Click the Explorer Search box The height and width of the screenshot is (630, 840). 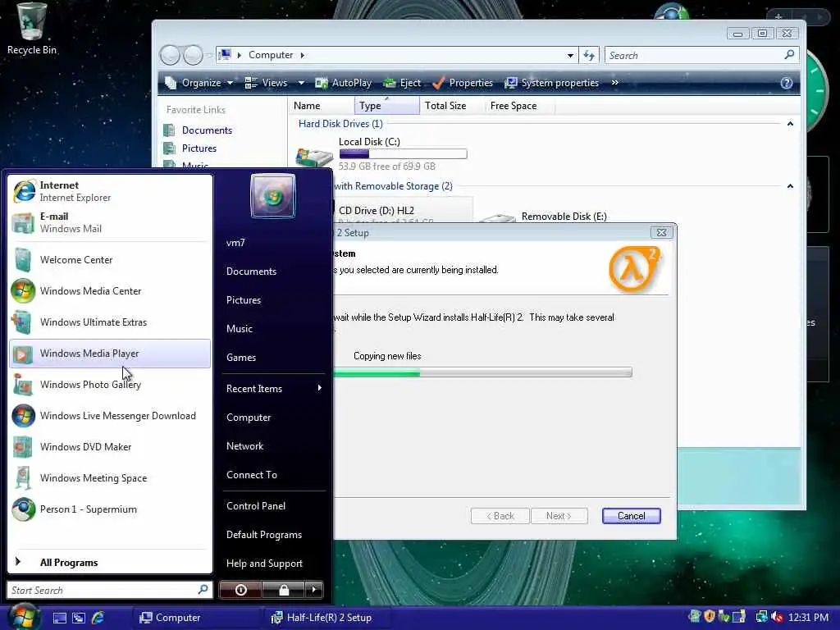tap(702, 55)
